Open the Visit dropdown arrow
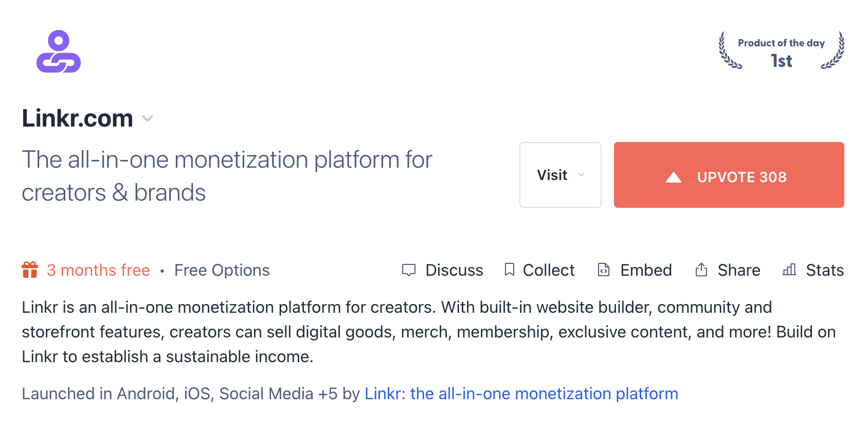The width and height of the screenshot is (868, 428). tap(581, 175)
